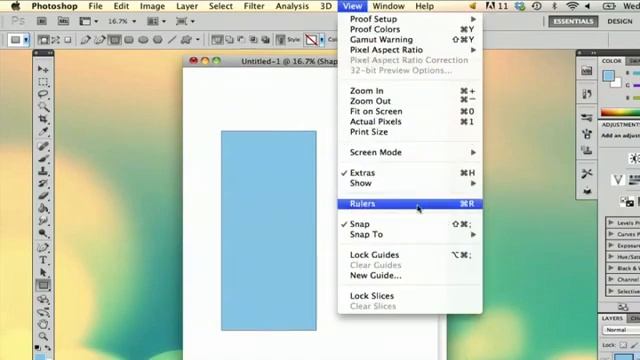The width and height of the screenshot is (640, 360).
Task: Open the Snap To submenu
Action: tap(410, 234)
